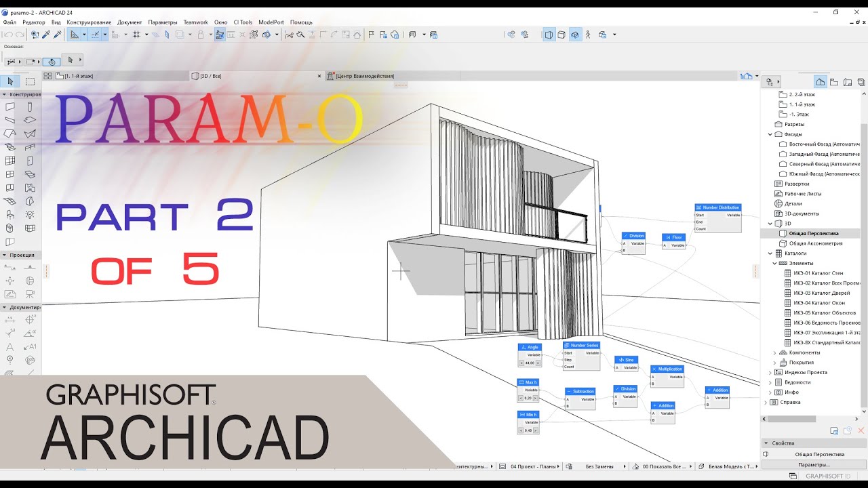Click the 3D Explore walking-figure icon

click(588, 35)
